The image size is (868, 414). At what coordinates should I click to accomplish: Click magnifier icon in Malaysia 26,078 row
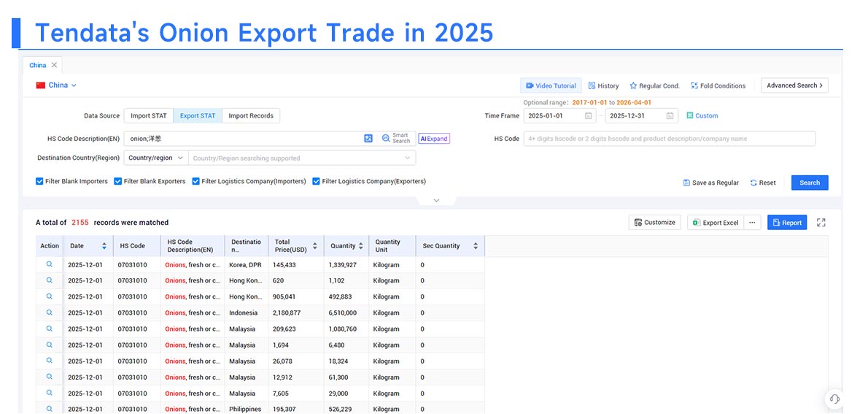[50, 361]
